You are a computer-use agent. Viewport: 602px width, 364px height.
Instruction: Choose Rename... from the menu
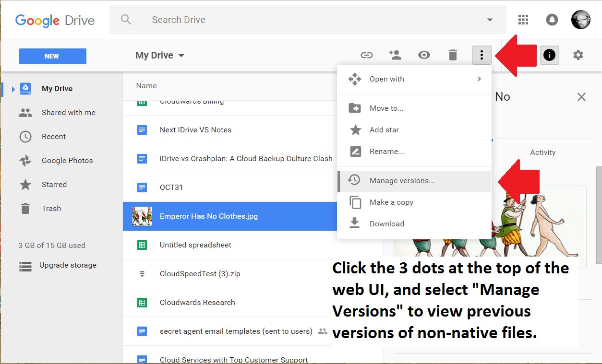(414, 152)
